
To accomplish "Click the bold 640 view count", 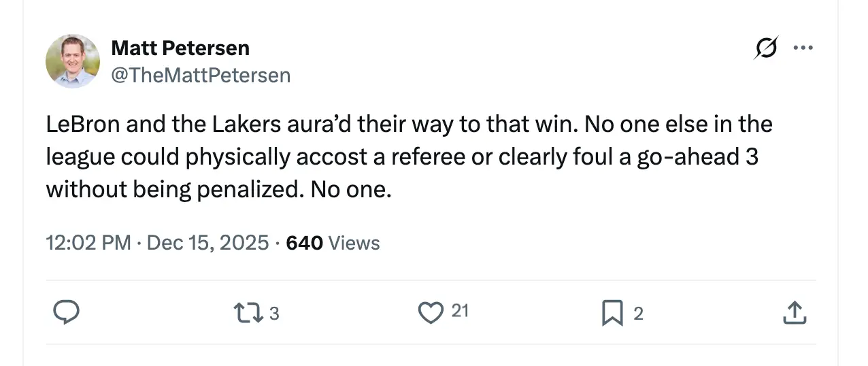I will [304, 243].
